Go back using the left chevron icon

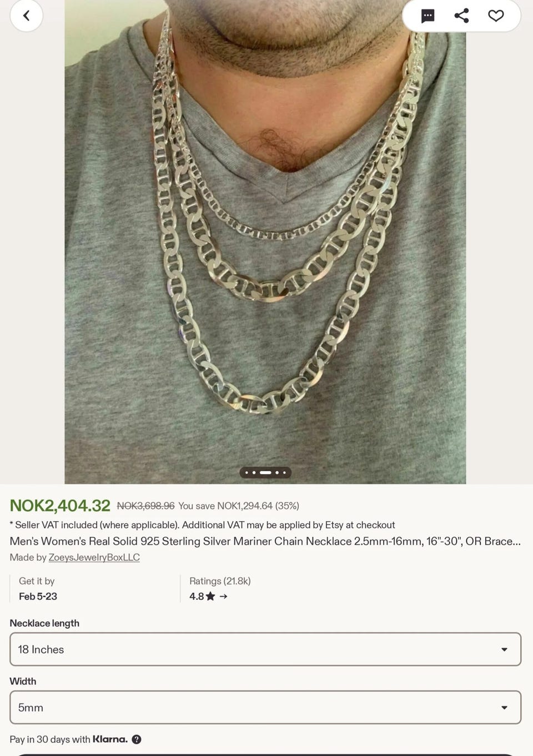(26, 16)
